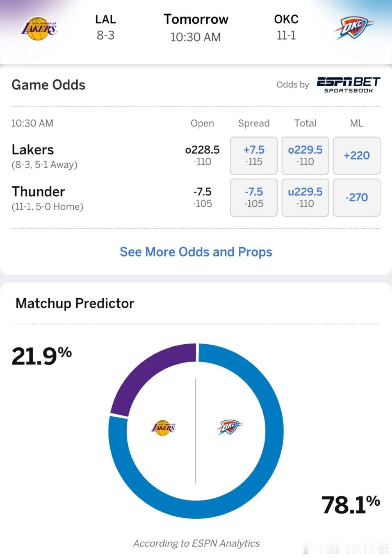Click the Matchup Predictor heading

74,303
